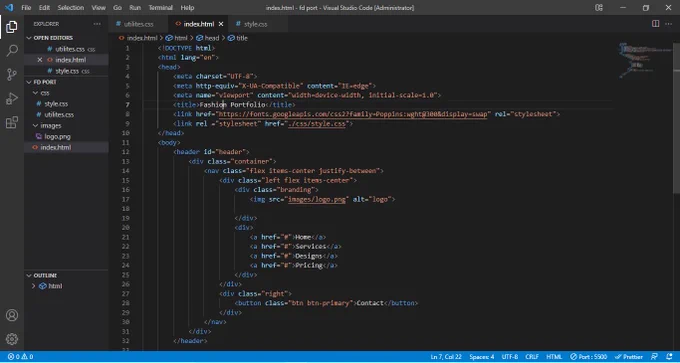
Task: Open the Source Control view
Action: pos(12,75)
